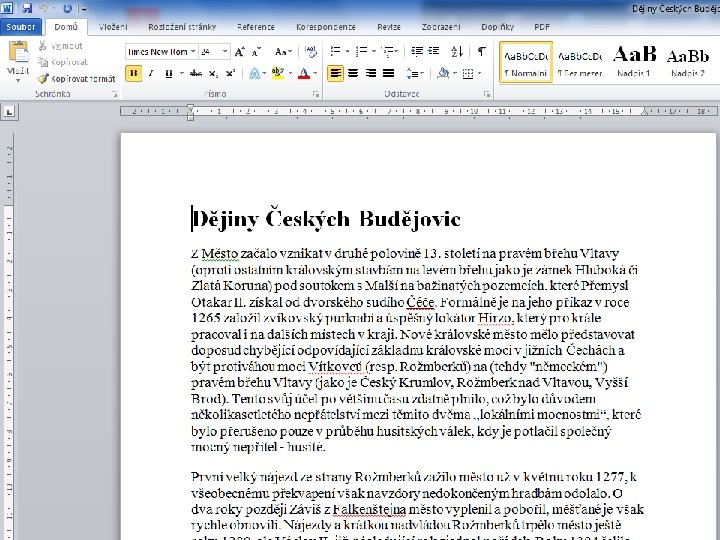Sort text using the A-Z sort icon
The height and width of the screenshot is (540, 720).
[x=459, y=51]
